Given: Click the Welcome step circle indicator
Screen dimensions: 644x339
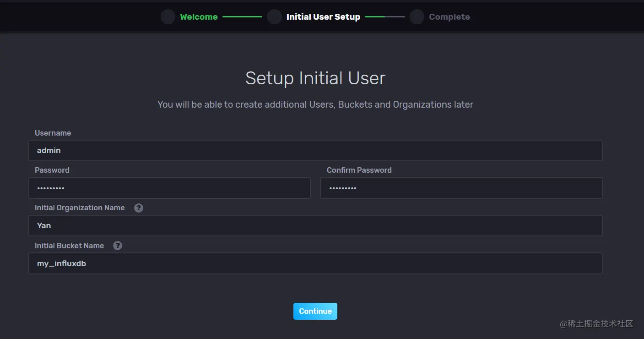Looking at the screenshot, I should click(168, 17).
